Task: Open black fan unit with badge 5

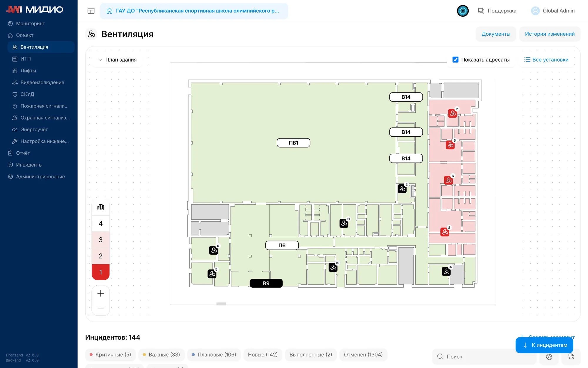Action: click(x=212, y=274)
